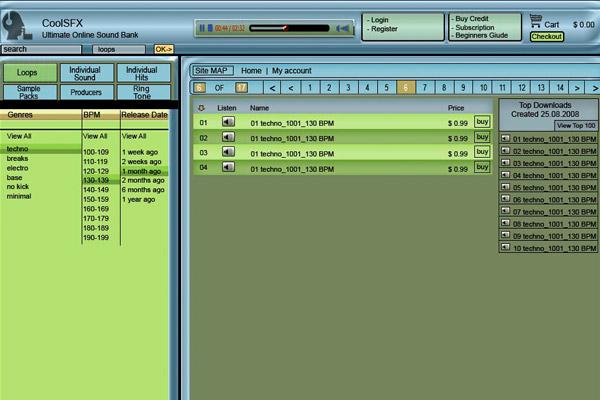Click the search input field

tap(41, 49)
